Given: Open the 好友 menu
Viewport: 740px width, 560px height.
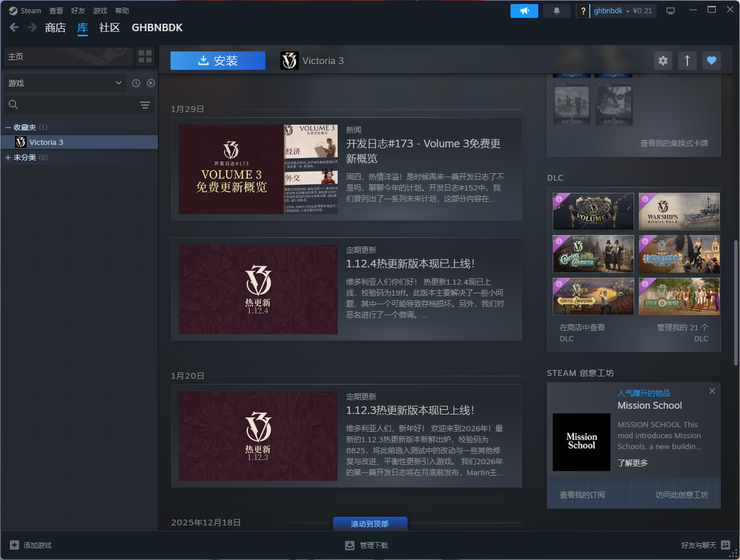Looking at the screenshot, I should [x=78, y=11].
